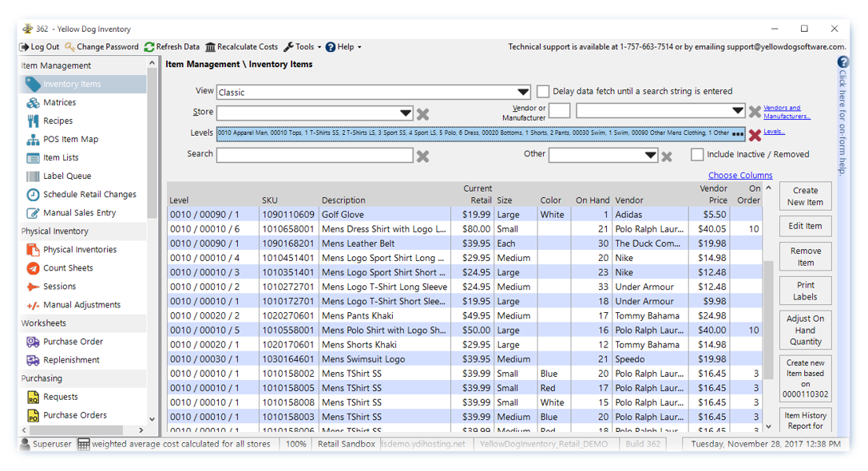The height and width of the screenshot is (471, 868).
Task: Open the Recipes icon
Action: pos(34,121)
